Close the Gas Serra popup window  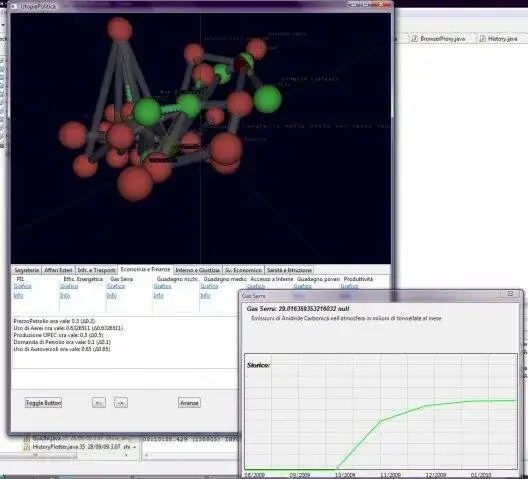tap(510, 294)
